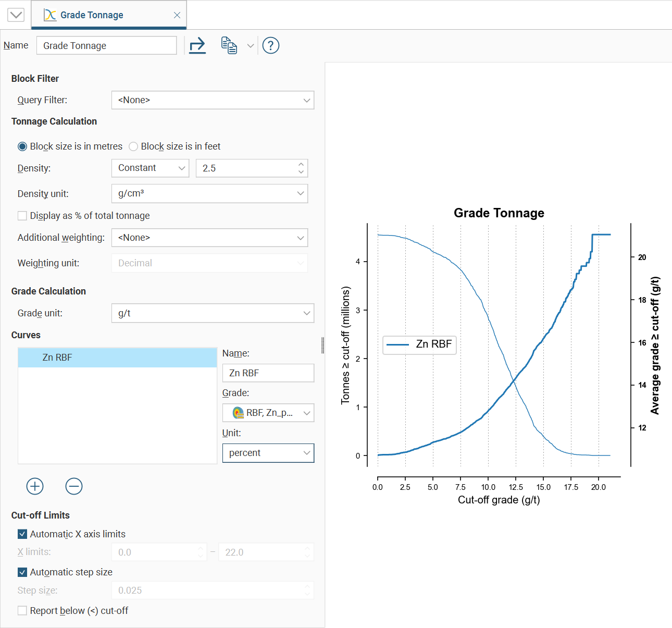Select the Zn RBF curve in list
Image resolution: width=672 pixels, height=628 pixels.
click(x=117, y=358)
